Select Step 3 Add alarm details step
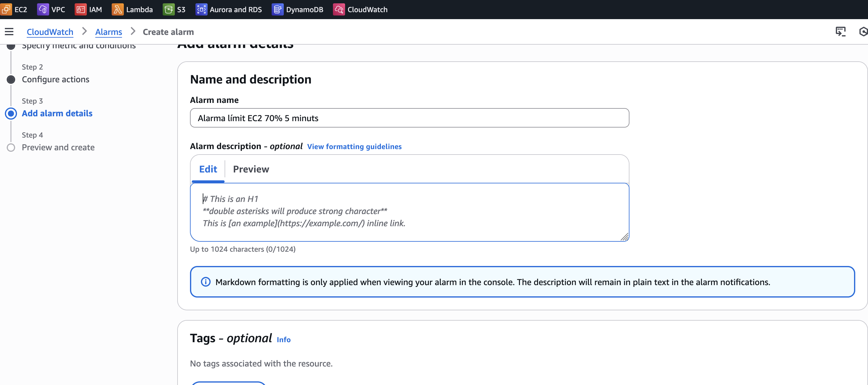868x385 pixels. [x=57, y=113]
